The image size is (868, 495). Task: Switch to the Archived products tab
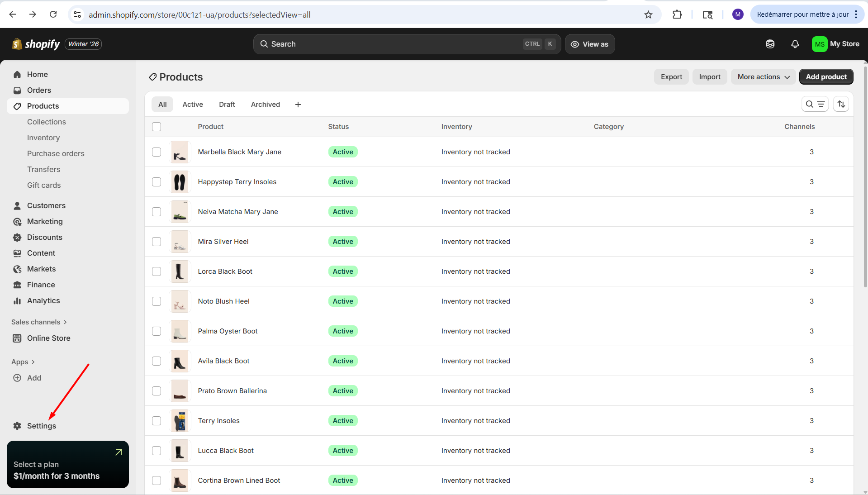265,105
